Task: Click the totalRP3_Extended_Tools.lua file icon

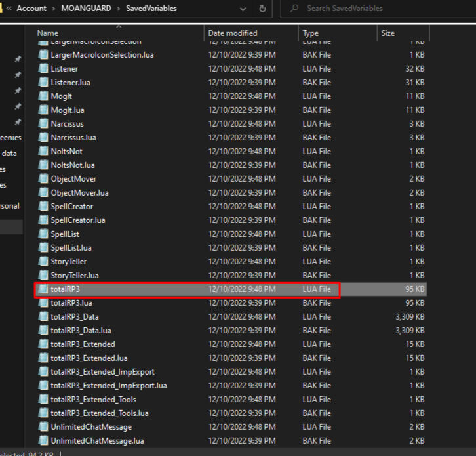Action: pos(43,413)
